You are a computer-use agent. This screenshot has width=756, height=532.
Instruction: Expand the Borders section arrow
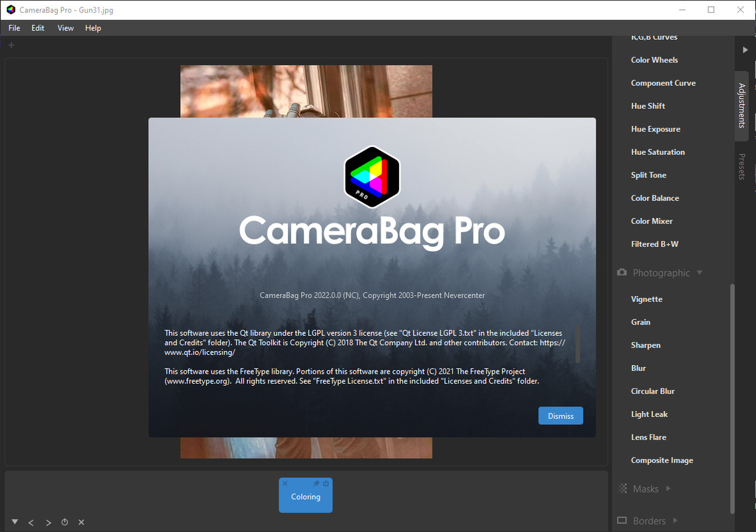675,521
